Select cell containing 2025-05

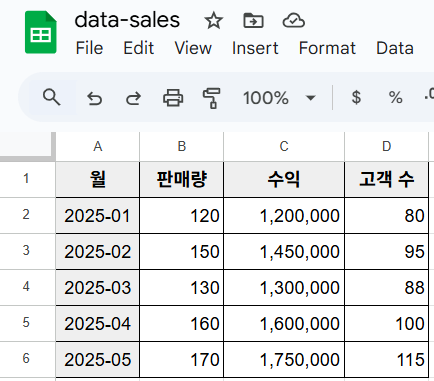pos(98,359)
